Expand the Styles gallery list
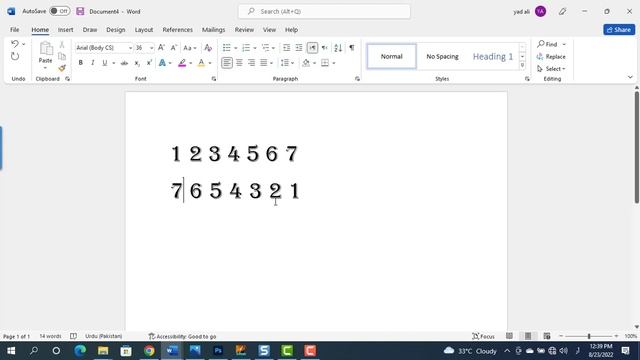 (522, 65)
